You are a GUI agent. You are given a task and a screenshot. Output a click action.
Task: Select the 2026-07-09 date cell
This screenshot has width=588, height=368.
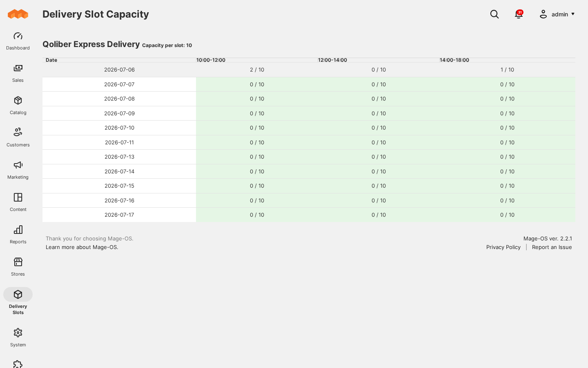pos(119,113)
